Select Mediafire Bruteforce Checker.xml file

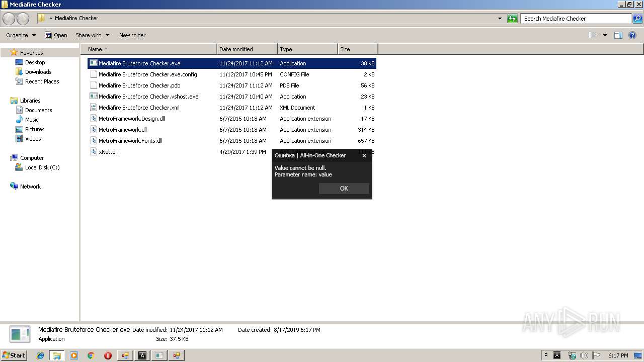[232, 108]
